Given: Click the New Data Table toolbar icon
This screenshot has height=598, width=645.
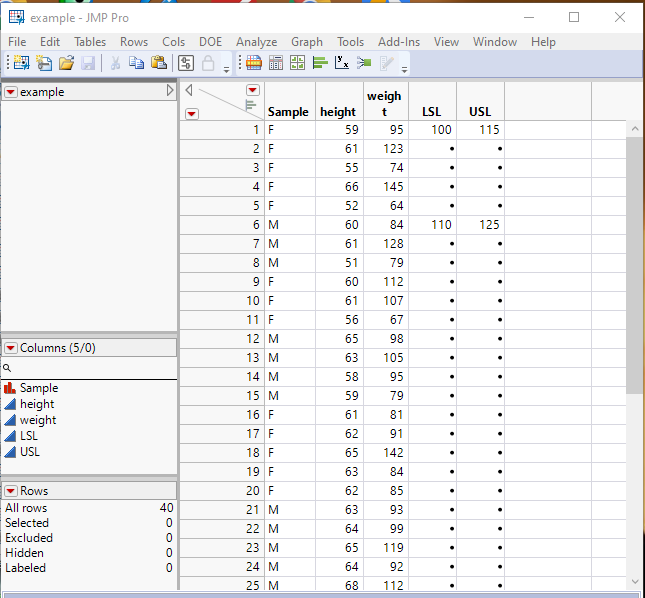Looking at the screenshot, I should [20, 63].
